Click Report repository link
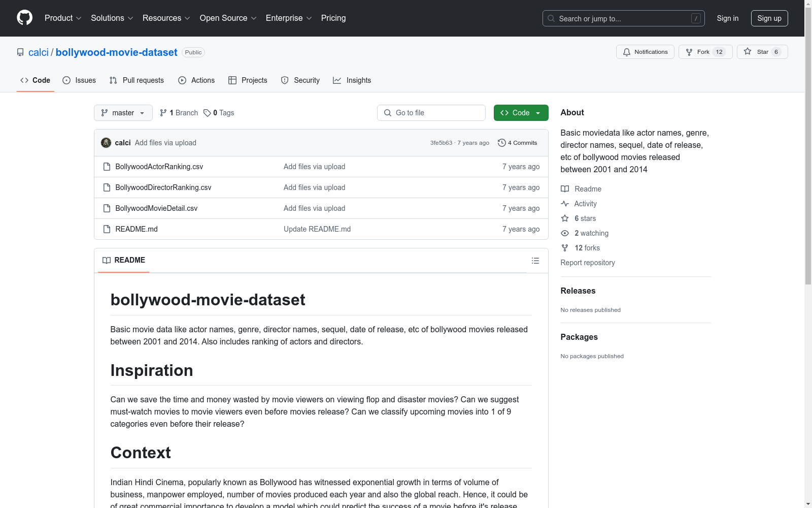Image resolution: width=812 pixels, height=508 pixels. click(x=588, y=263)
